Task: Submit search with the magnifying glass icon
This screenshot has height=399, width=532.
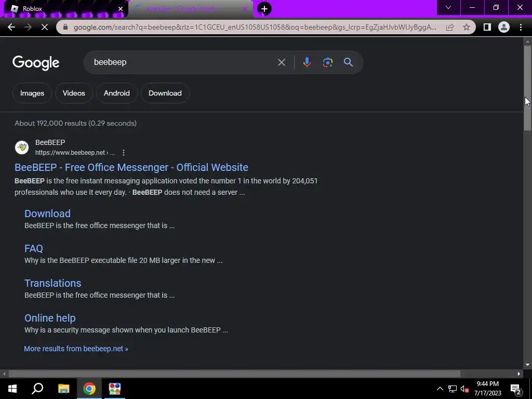Action: click(349, 62)
